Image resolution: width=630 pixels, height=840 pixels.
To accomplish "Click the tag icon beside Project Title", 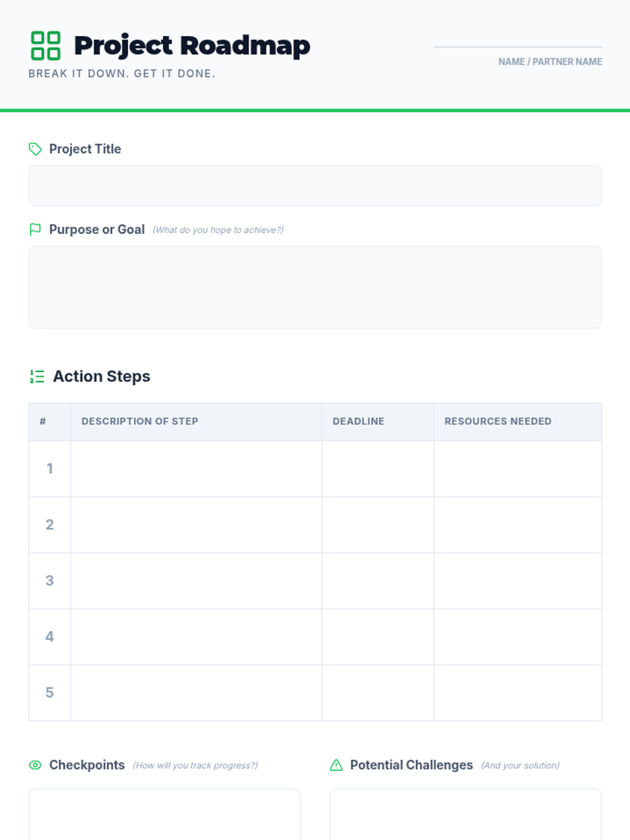I will click(x=35, y=149).
